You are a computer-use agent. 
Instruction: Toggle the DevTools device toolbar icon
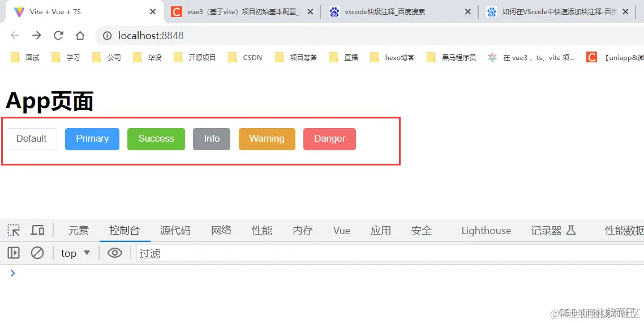[x=38, y=231]
